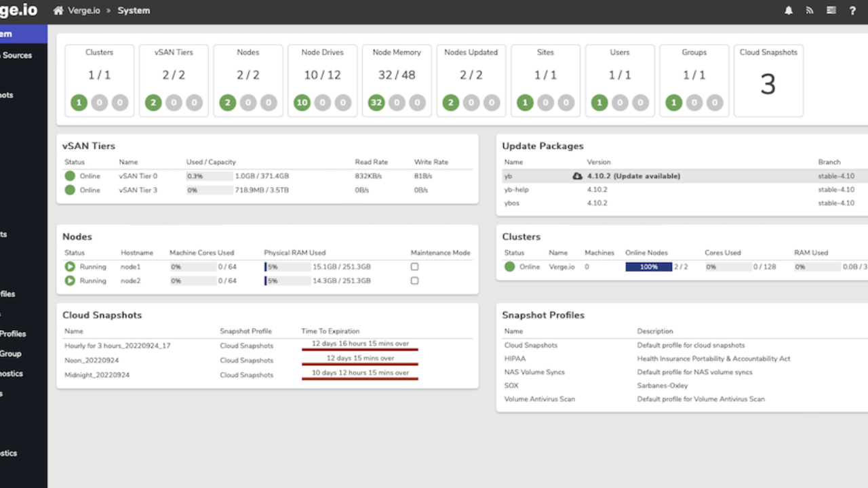Click the node2 hostname cell

point(131,281)
